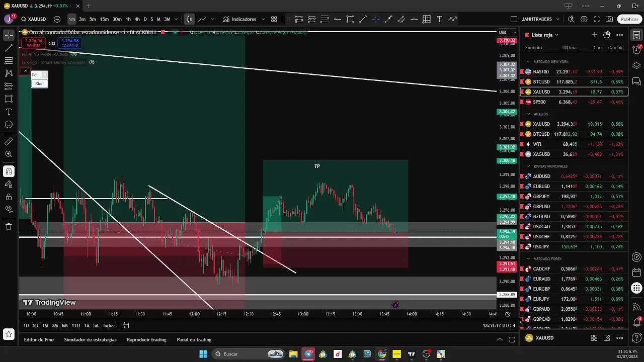The width and height of the screenshot is (644, 362).
Task: Click the red VENDER sell button
Action: click(x=34, y=43)
